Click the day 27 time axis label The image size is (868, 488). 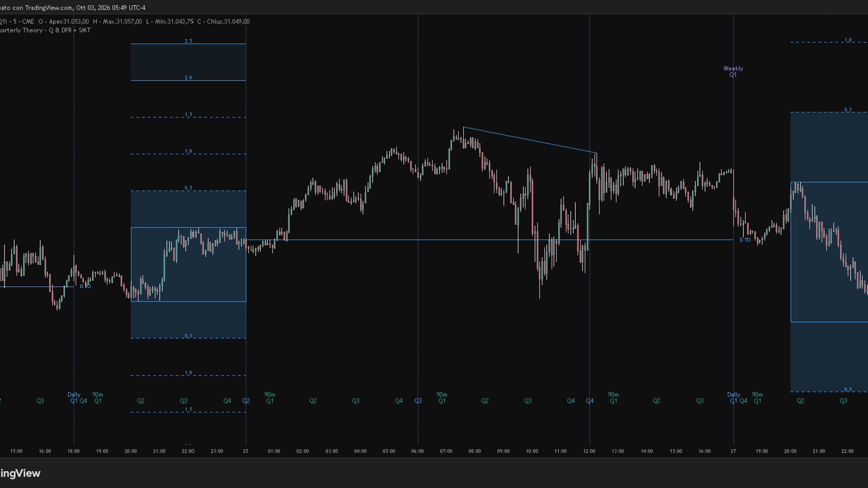[x=733, y=451]
